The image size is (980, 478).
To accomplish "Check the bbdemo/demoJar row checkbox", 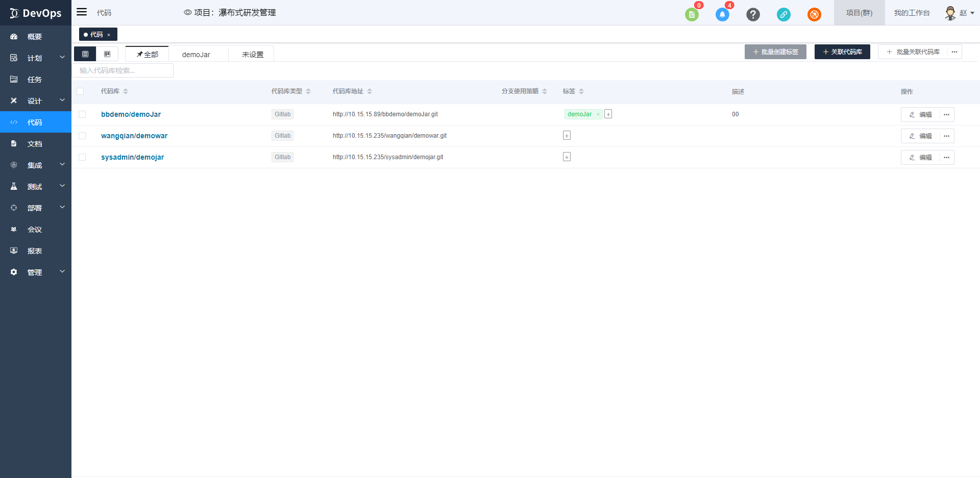I will click(x=82, y=114).
